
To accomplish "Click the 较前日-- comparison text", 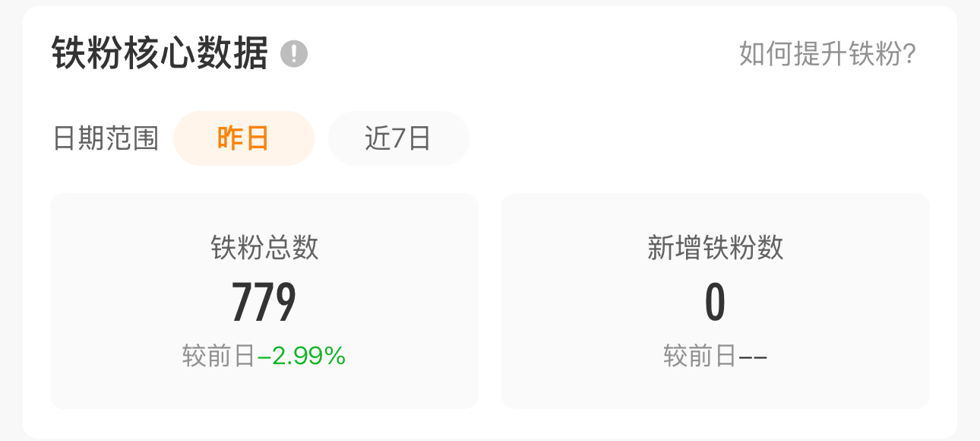I will click(x=715, y=355).
